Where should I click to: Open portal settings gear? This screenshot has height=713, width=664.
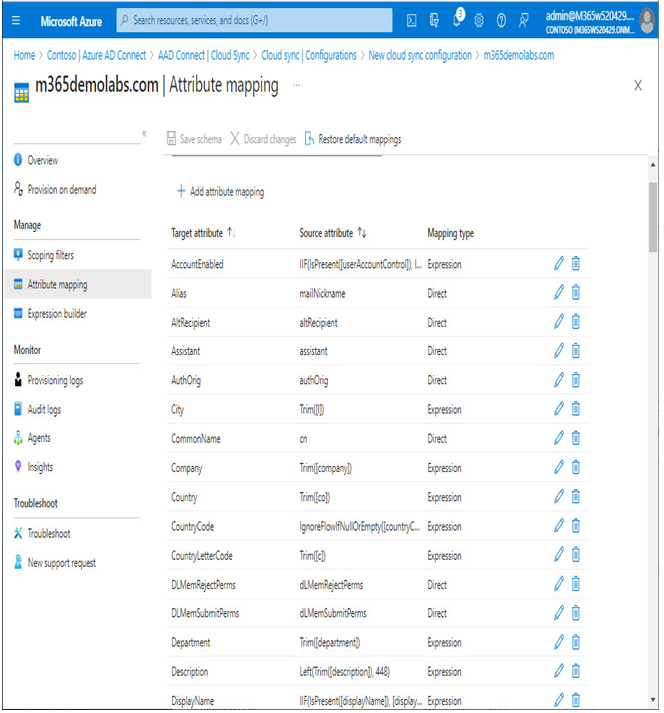pyautogui.click(x=479, y=20)
